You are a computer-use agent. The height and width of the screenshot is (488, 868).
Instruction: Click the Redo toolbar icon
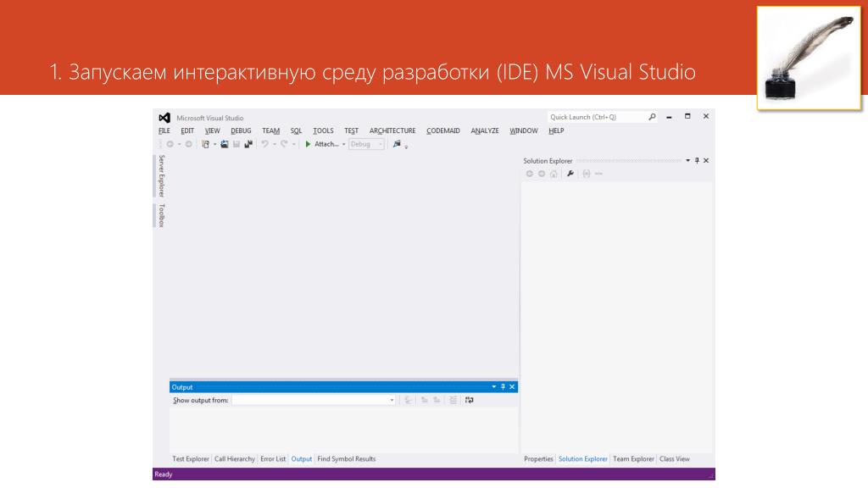tap(284, 144)
